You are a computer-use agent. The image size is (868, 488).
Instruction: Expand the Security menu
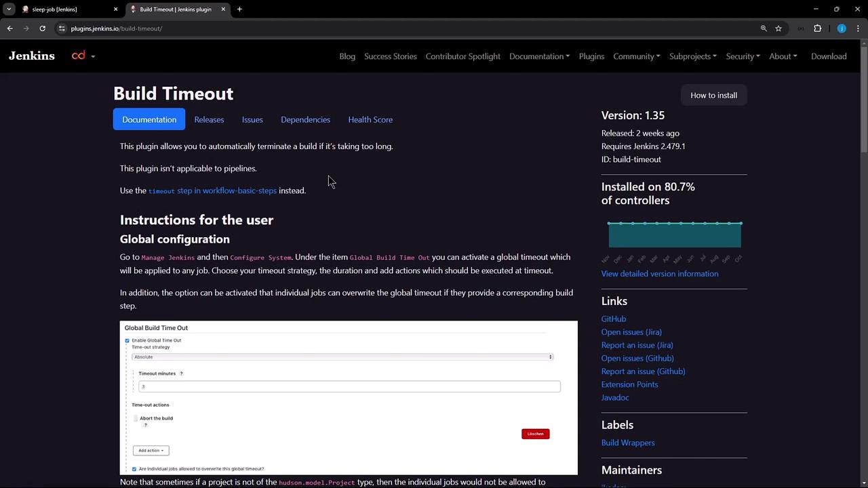(743, 56)
